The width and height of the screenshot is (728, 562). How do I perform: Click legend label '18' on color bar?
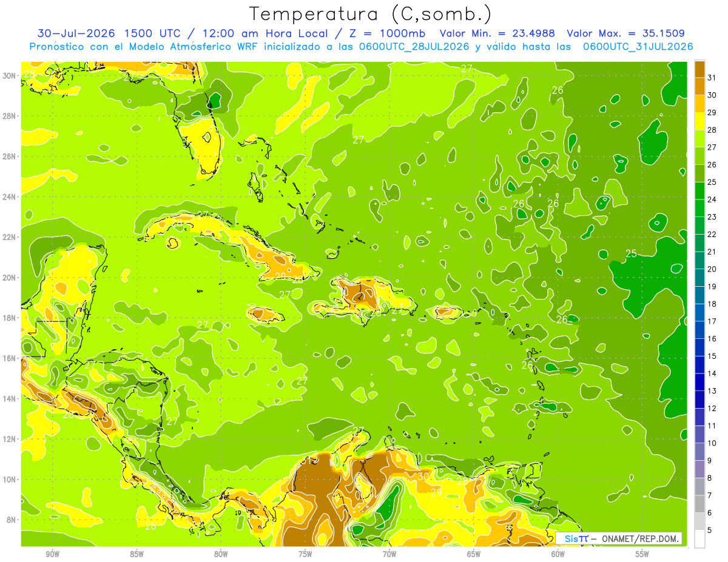tap(712, 304)
